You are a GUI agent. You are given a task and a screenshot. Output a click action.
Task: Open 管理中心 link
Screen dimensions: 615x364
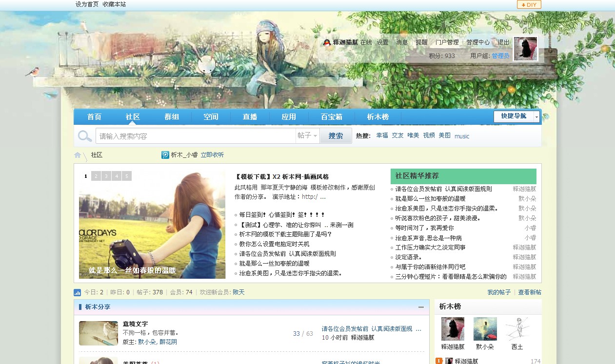click(478, 42)
